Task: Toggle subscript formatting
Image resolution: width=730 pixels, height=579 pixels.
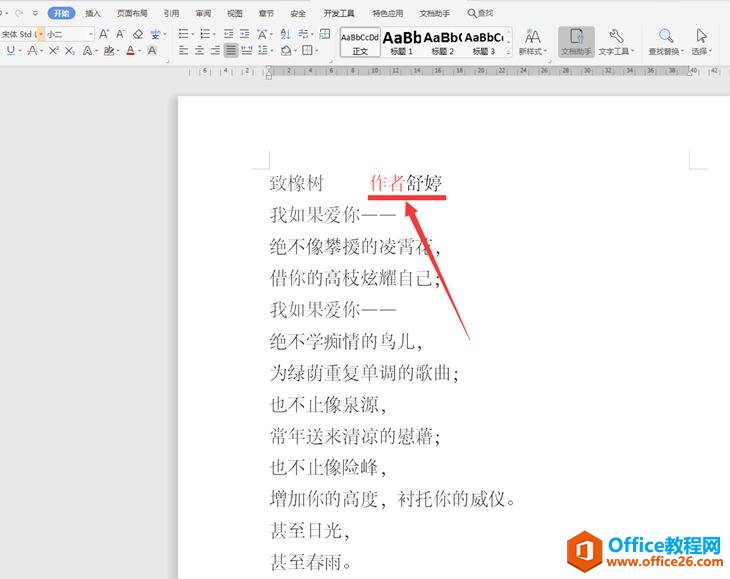Action: coord(70,50)
